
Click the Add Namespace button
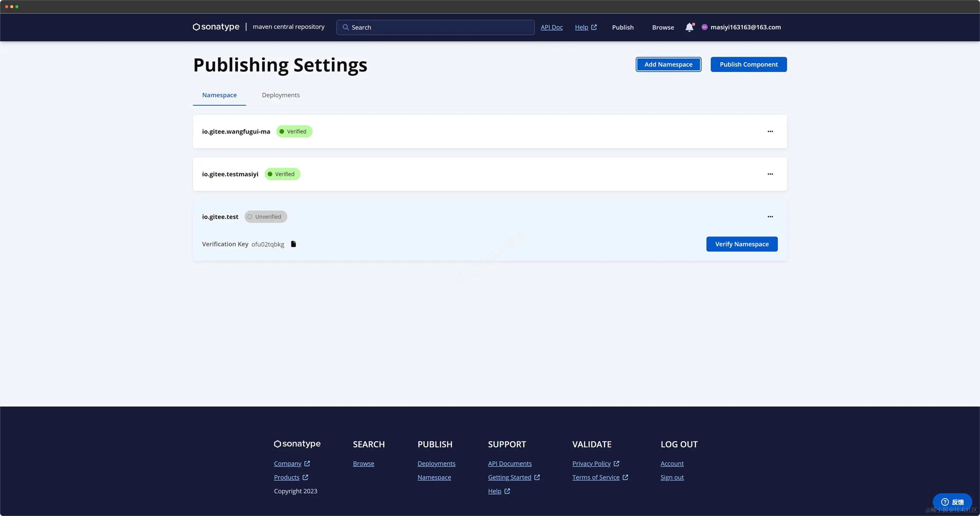(668, 65)
